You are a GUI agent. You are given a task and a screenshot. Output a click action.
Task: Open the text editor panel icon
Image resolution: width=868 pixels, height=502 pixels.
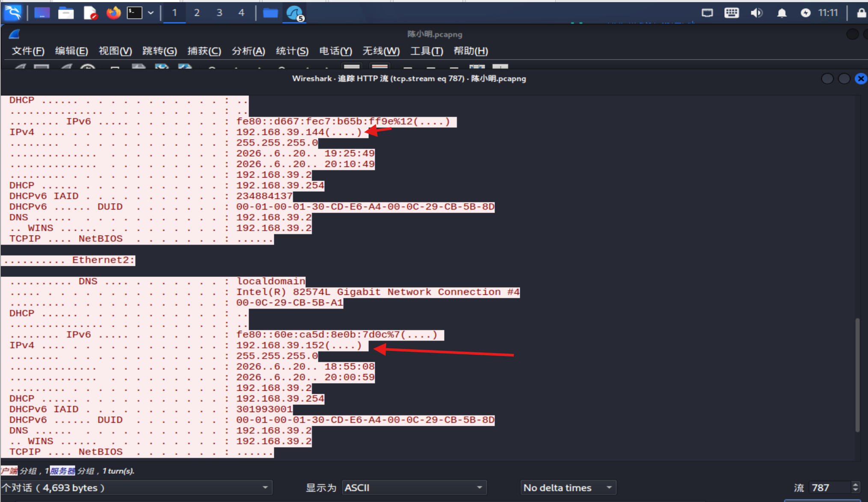tap(90, 13)
